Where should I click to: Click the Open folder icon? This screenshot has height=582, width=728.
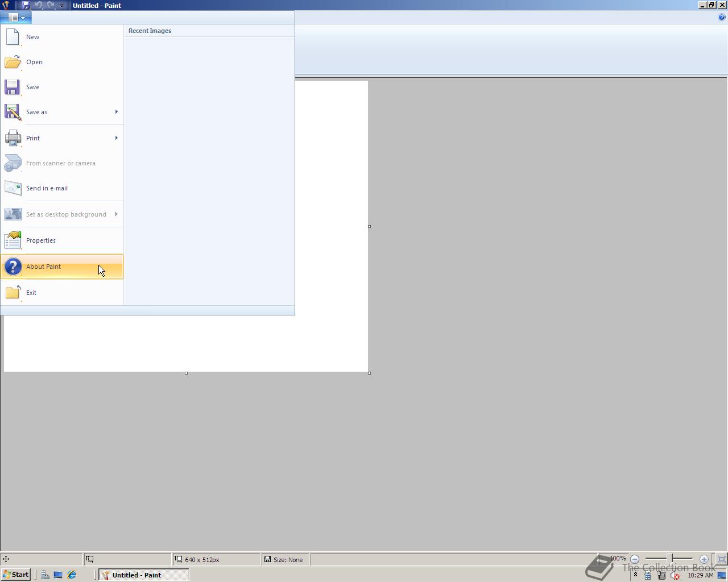(13, 62)
